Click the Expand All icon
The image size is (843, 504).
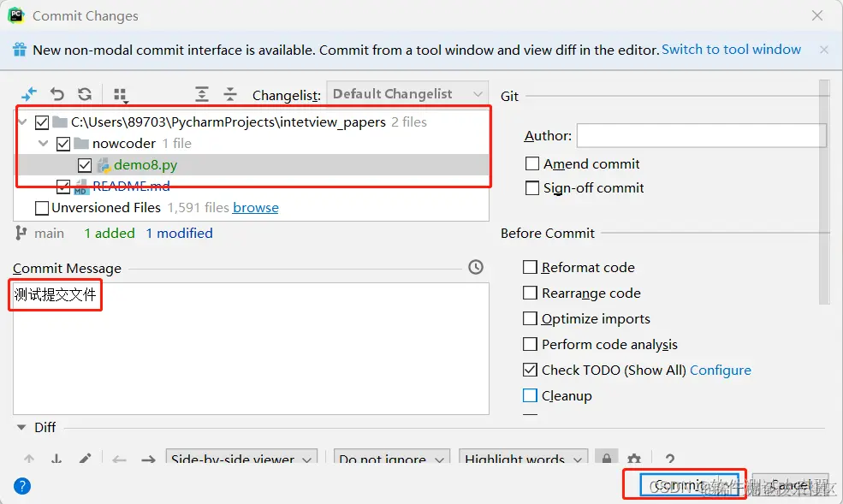coord(202,94)
